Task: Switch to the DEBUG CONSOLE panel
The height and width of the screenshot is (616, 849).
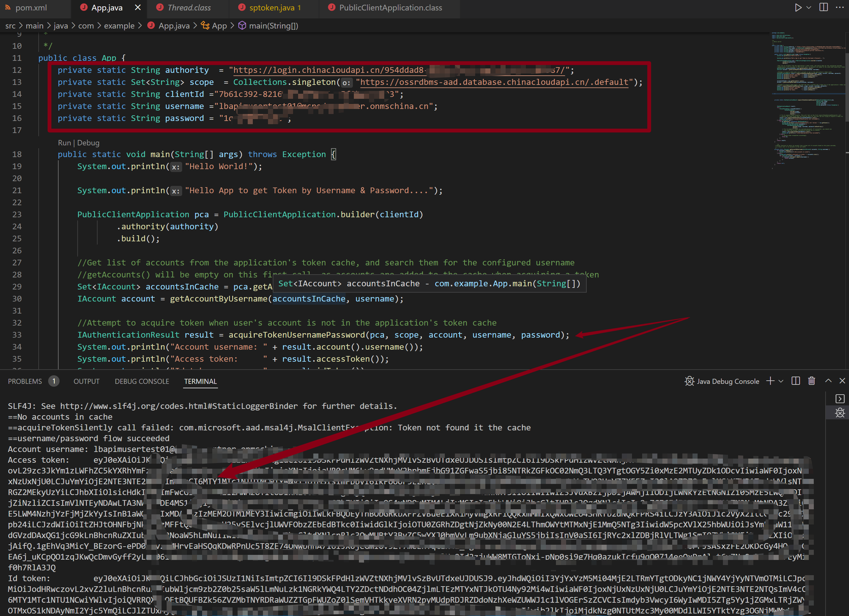Action: tap(142, 381)
